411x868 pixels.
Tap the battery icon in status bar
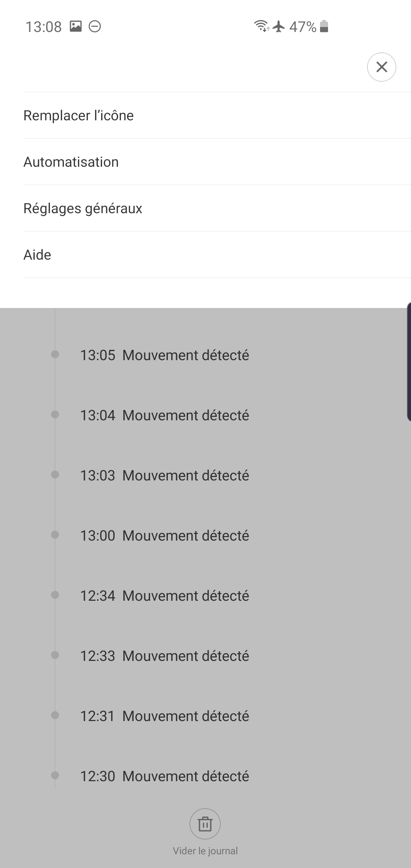click(x=324, y=26)
